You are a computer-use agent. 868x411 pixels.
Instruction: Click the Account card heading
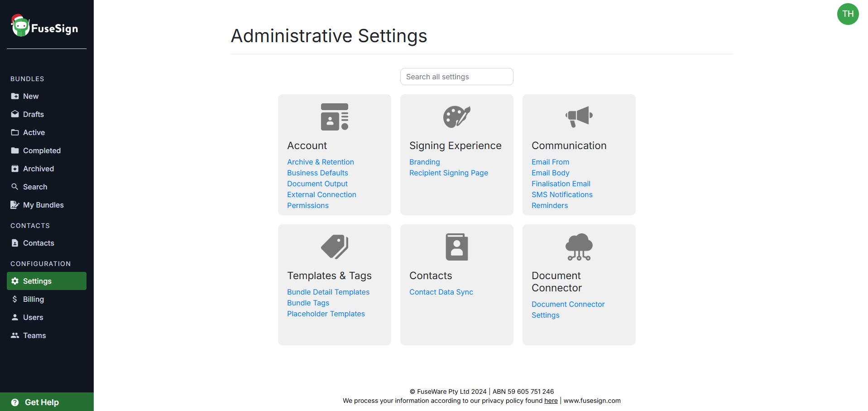(307, 145)
